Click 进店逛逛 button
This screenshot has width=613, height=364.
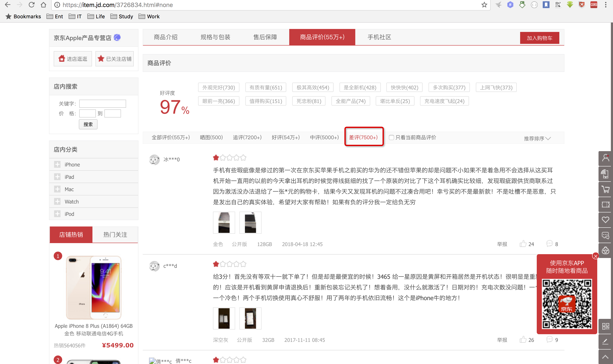pyautogui.click(x=73, y=59)
